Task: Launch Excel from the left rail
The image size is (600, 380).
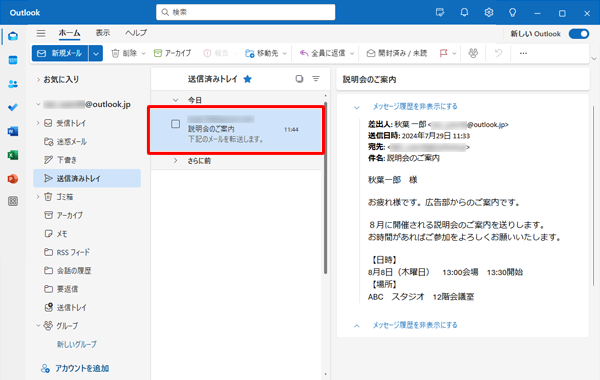Action: (x=13, y=155)
